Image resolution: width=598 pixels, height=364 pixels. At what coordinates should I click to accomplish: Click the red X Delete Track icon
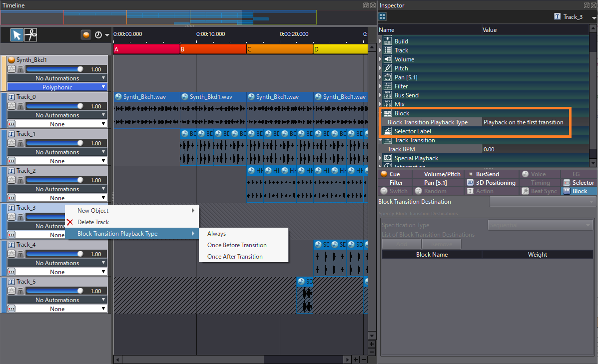(x=70, y=222)
